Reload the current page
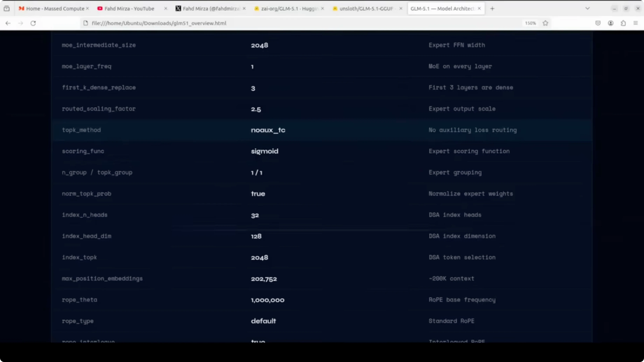 tap(33, 23)
